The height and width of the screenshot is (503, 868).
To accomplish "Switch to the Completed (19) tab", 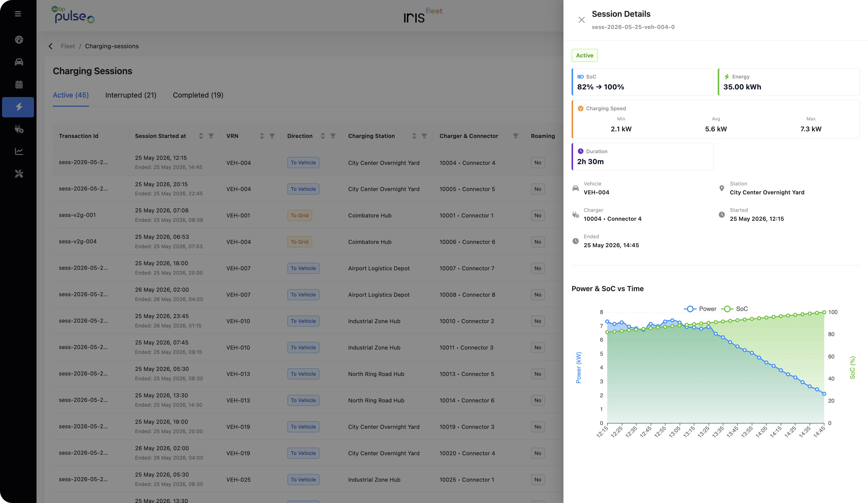I will click(198, 95).
